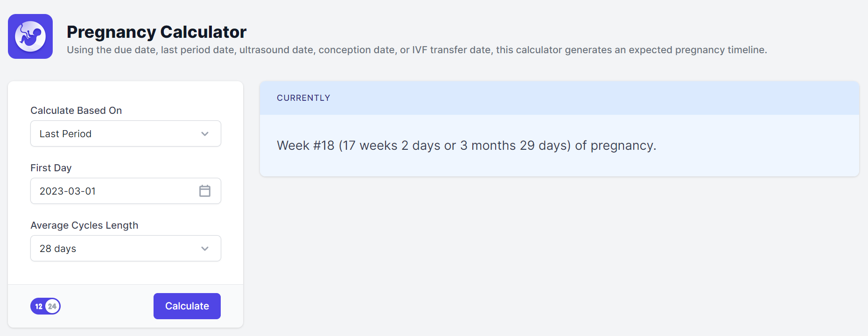The image size is (868, 336).
Task: Click the Average Cycles Length label
Action: pyautogui.click(x=84, y=225)
